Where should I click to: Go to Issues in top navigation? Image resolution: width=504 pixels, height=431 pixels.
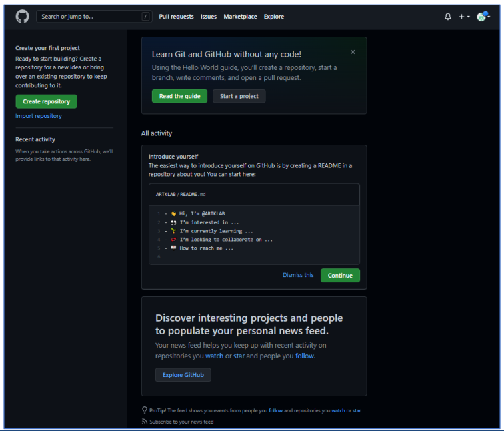pos(209,17)
